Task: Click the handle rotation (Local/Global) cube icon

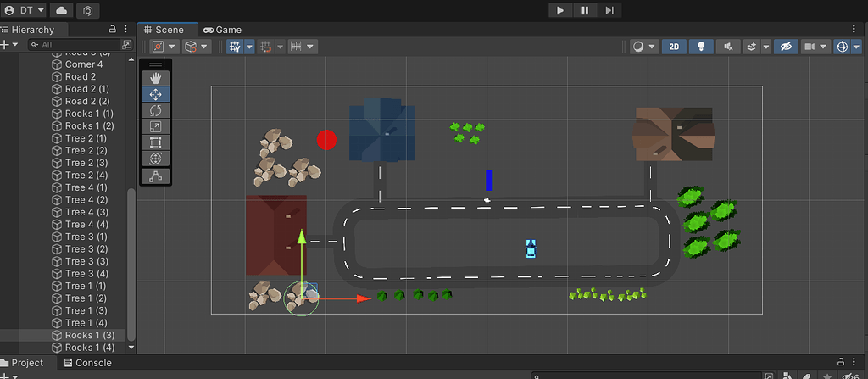Action: (x=191, y=47)
